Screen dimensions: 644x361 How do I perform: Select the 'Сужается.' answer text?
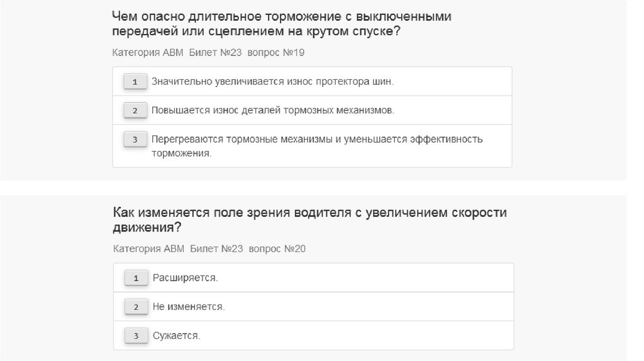(176, 336)
